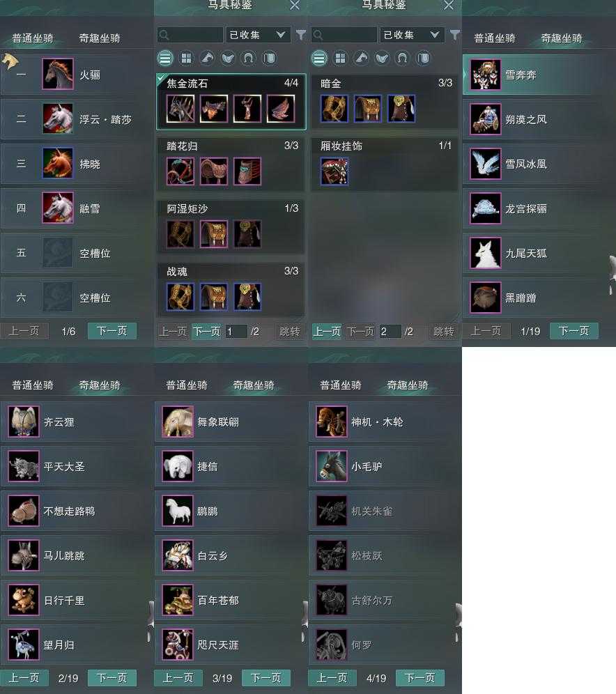Choose the 雪凤冰凰 mount icon
The width and height of the screenshot is (616, 694).
tap(486, 164)
